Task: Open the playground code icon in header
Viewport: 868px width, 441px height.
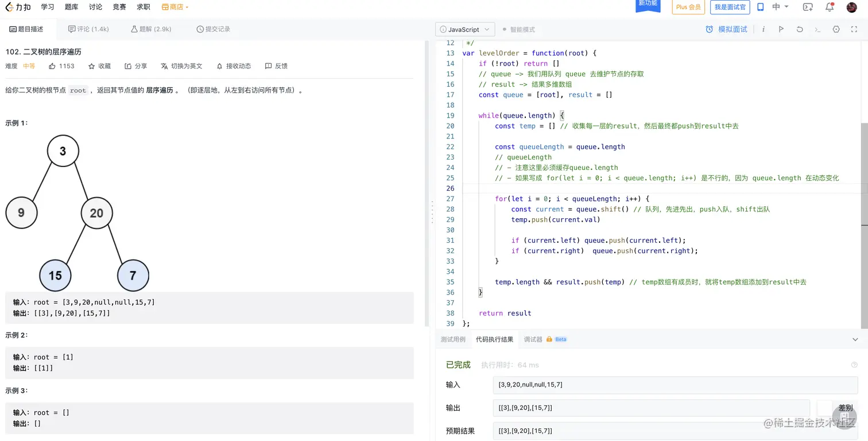Action: 808,7
